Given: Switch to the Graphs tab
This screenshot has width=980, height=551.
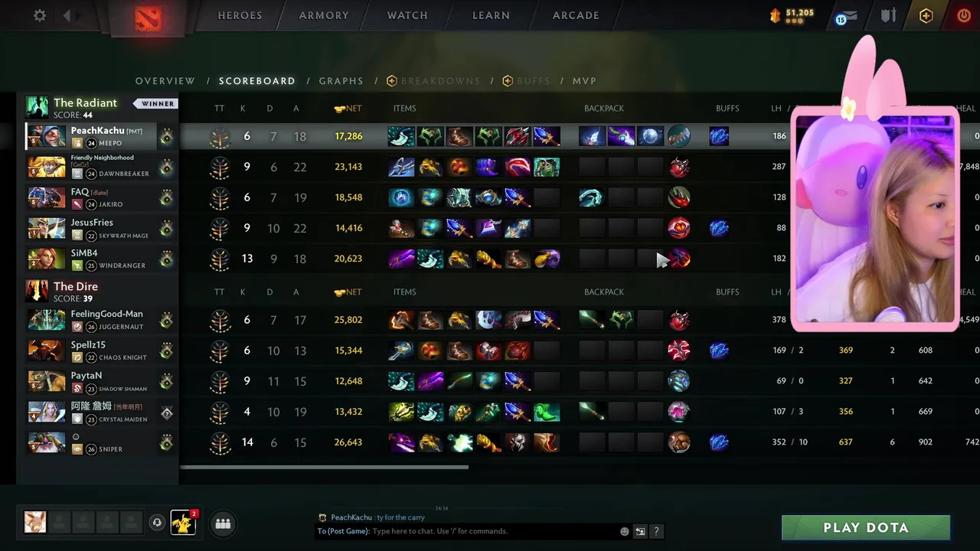Looking at the screenshot, I should coord(341,81).
